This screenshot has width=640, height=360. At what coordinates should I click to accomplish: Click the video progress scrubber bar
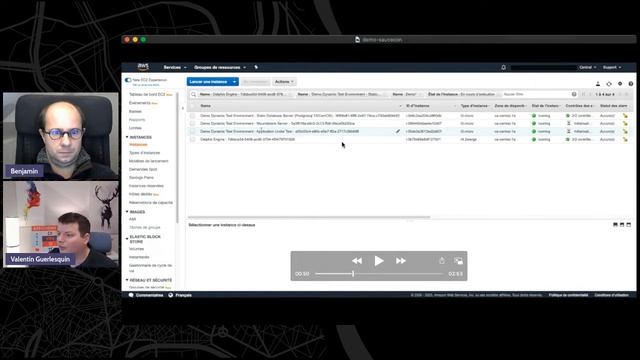click(x=379, y=274)
